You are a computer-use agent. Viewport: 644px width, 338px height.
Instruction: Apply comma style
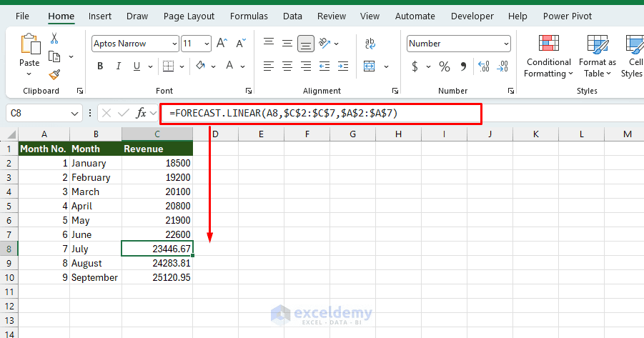[463, 66]
